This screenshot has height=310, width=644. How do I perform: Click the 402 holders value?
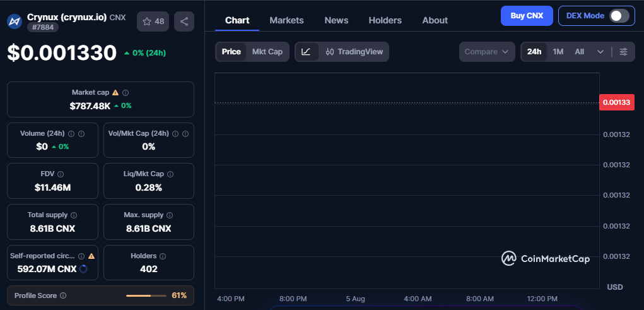coord(149,270)
